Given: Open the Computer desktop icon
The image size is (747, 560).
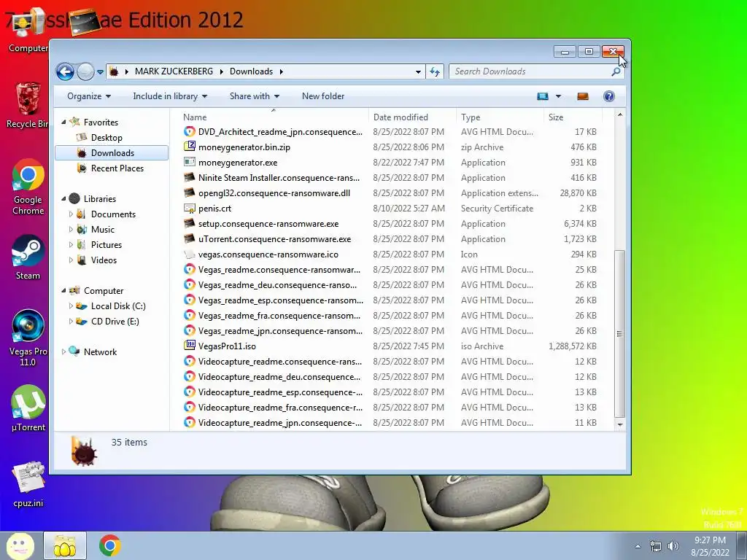Looking at the screenshot, I should 28,29.
